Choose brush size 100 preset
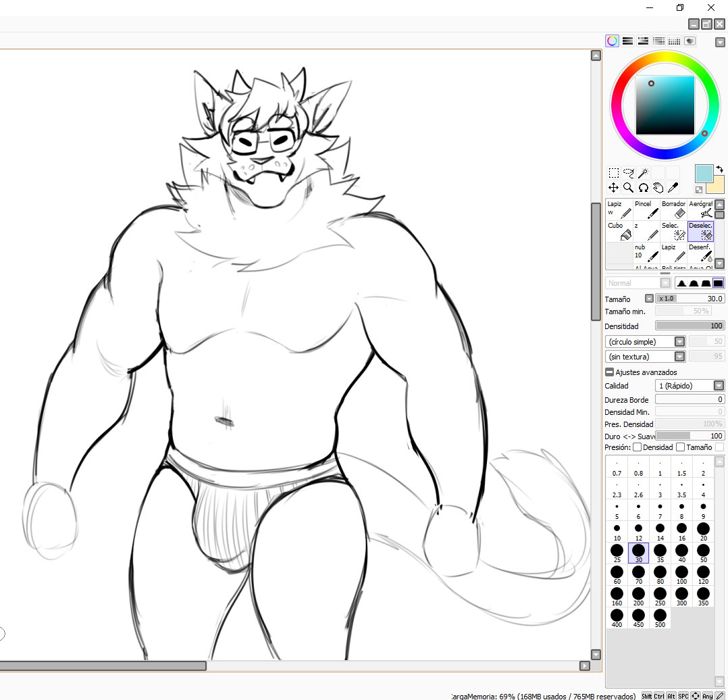Image resolution: width=728 pixels, height=700 pixels. (x=681, y=574)
